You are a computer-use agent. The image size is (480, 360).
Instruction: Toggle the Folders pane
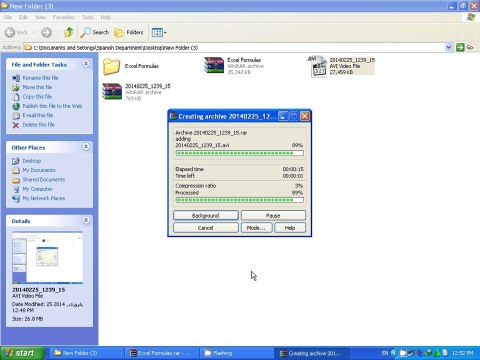(129, 32)
